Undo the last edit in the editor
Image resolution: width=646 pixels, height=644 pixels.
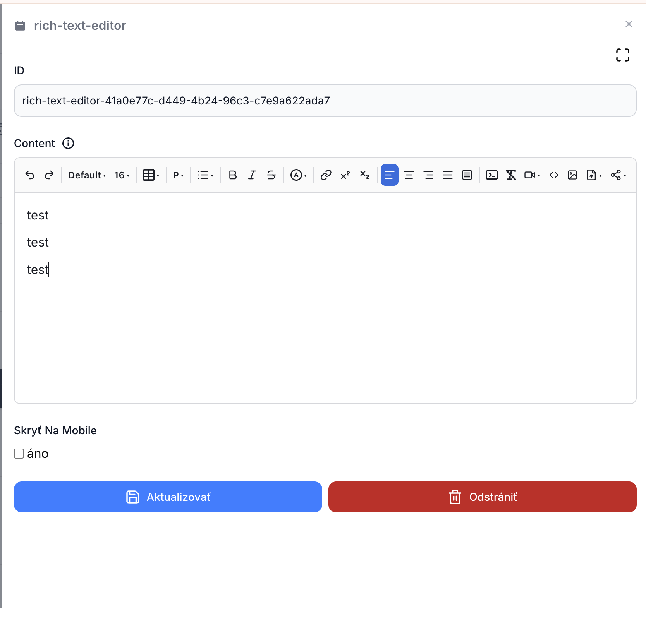(30, 175)
